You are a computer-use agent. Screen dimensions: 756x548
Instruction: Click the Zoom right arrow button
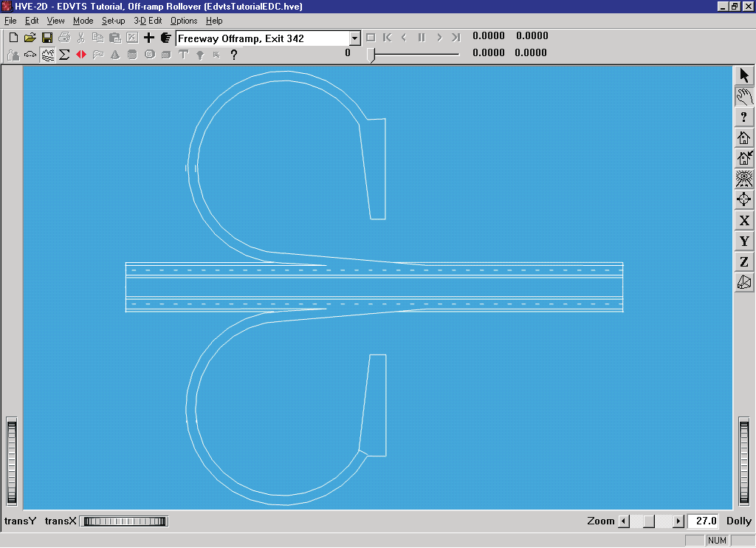click(678, 521)
